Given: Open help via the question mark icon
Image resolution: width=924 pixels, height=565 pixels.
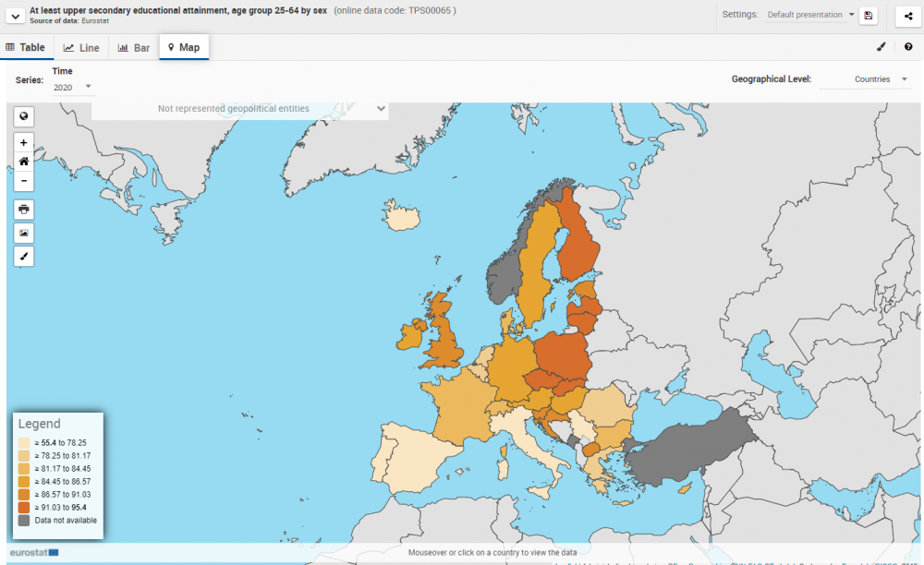Looking at the screenshot, I should coord(908,47).
